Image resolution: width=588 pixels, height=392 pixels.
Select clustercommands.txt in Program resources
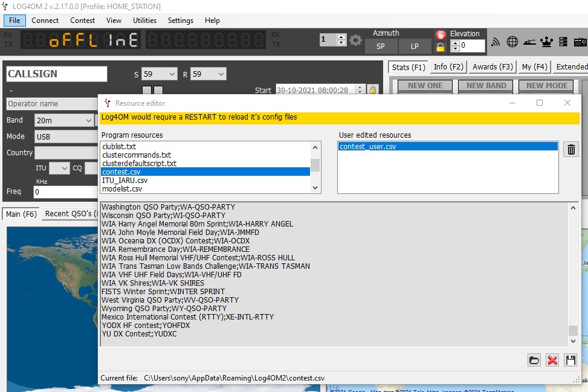coord(205,155)
